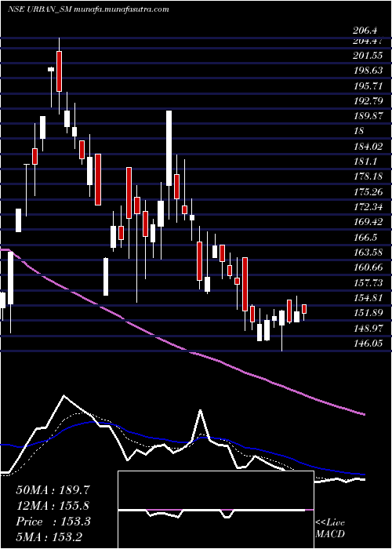Click the tallest red candle near 201.55
The width and height of the screenshot is (392, 549).
(x=59, y=71)
